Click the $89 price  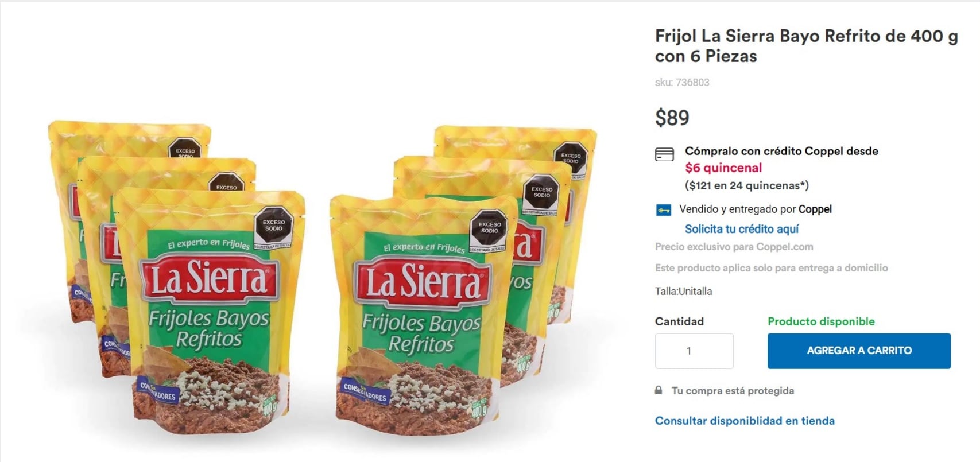coord(672,118)
